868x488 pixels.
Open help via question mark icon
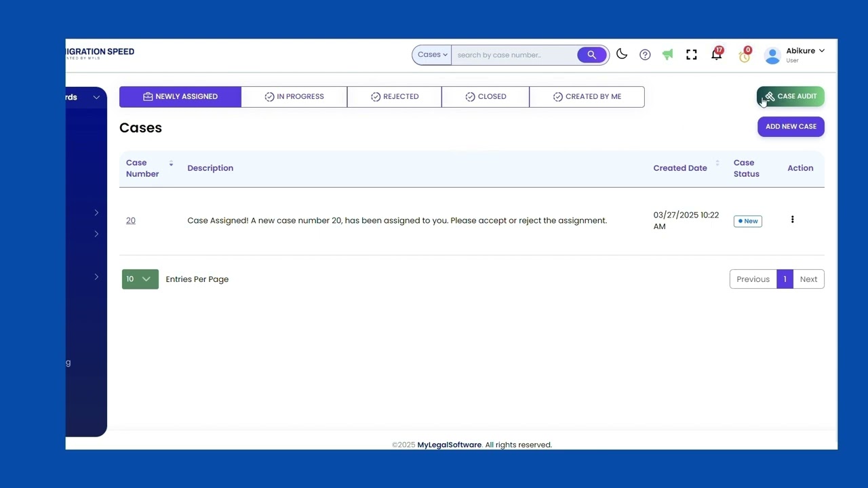click(x=645, y=55)
